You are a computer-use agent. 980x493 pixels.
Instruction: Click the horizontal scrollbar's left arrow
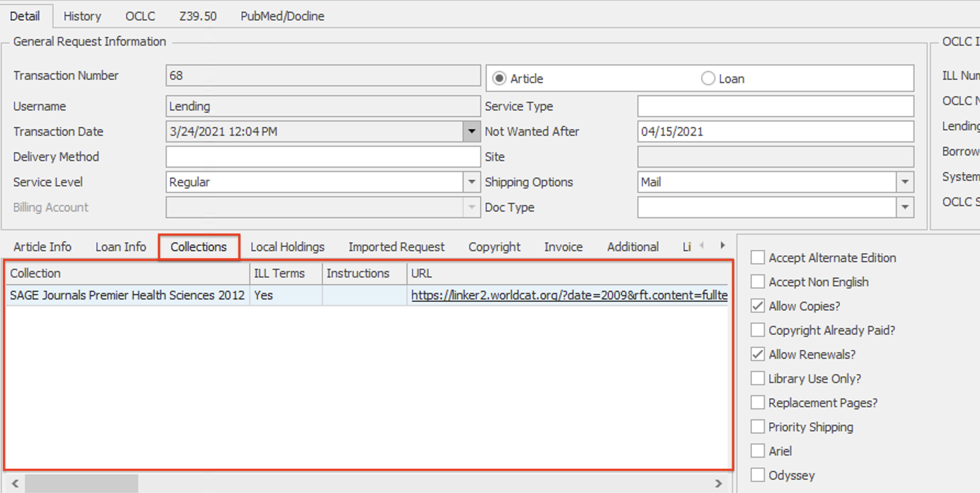15,484
